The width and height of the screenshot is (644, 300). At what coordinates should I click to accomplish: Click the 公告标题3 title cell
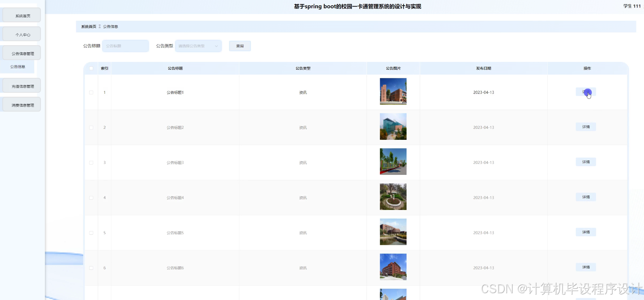point(175,162)
